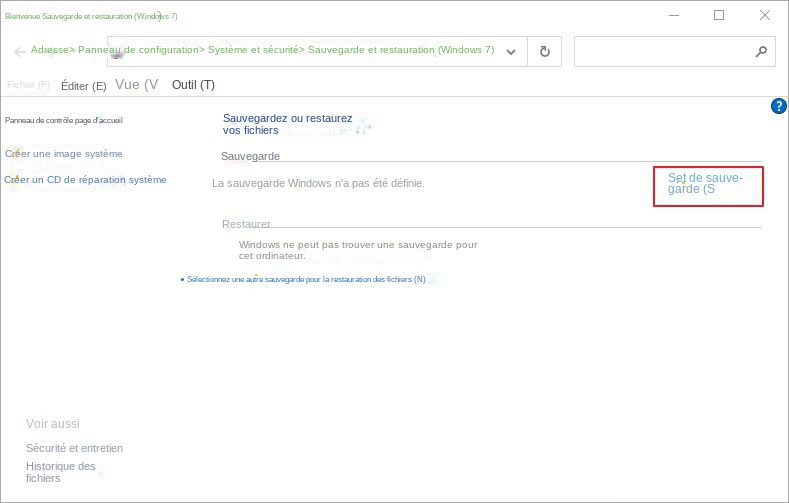Image resolution: width=789 pixels, height=503 pixels.
Task: Expand the address bar history dropdown
Action: pyautogui.click(x=511, y=52)
